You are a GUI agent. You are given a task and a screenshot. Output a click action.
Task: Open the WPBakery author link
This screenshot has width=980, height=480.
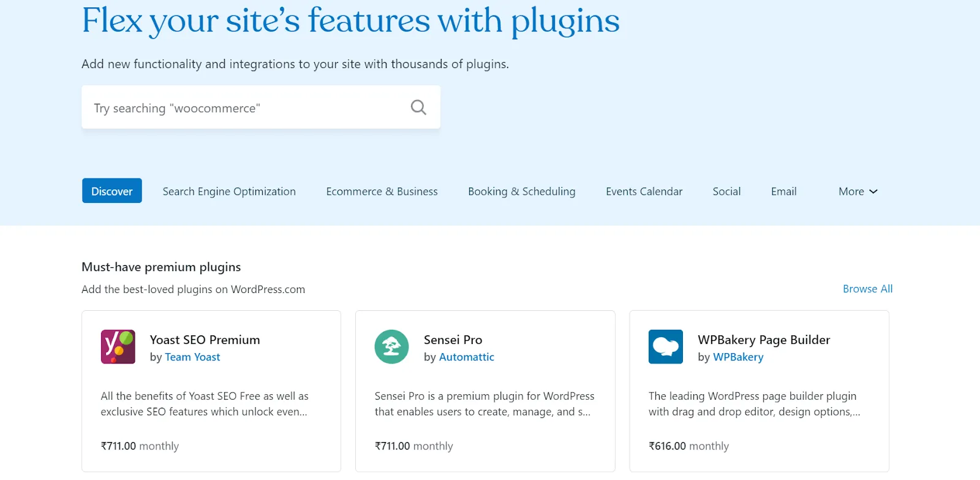tap(738, 357)
